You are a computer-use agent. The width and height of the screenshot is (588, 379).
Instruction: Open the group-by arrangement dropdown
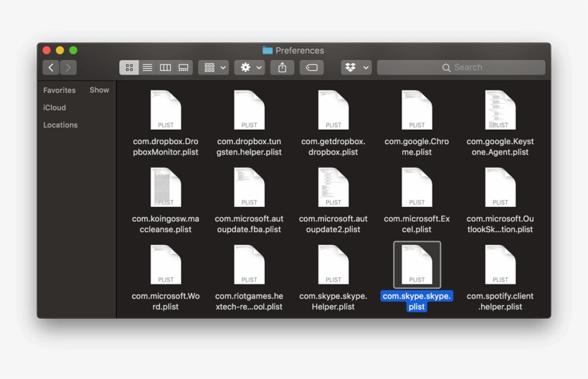coord(214,67)
